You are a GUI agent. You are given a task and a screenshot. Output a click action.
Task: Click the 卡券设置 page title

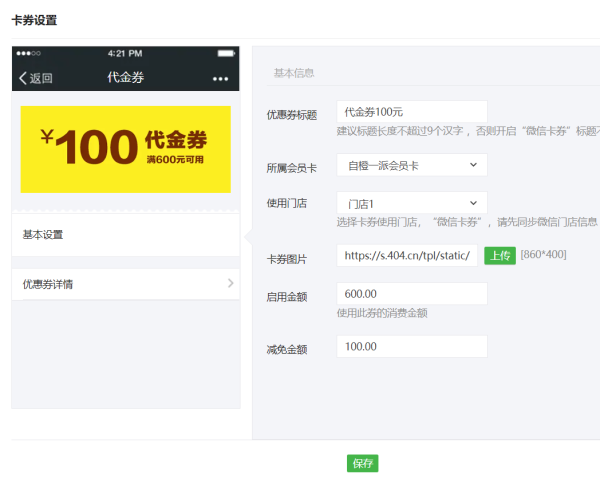click(34, 20)
